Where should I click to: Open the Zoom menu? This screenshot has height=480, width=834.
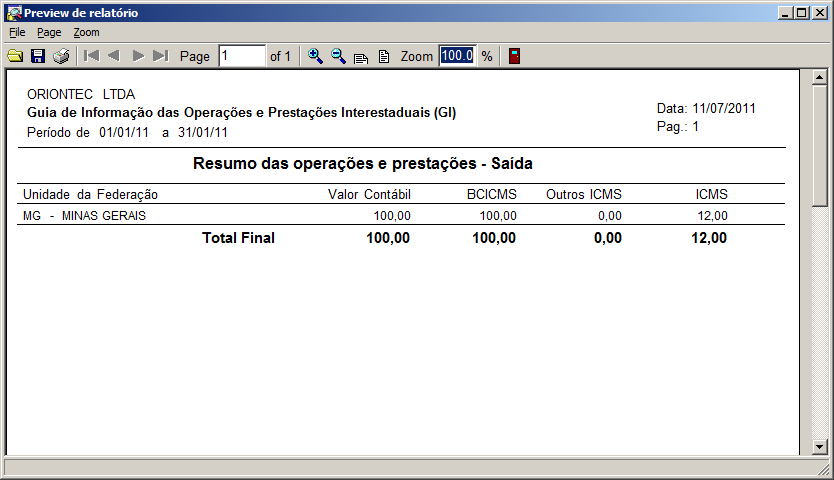click(x=86, y=32)
